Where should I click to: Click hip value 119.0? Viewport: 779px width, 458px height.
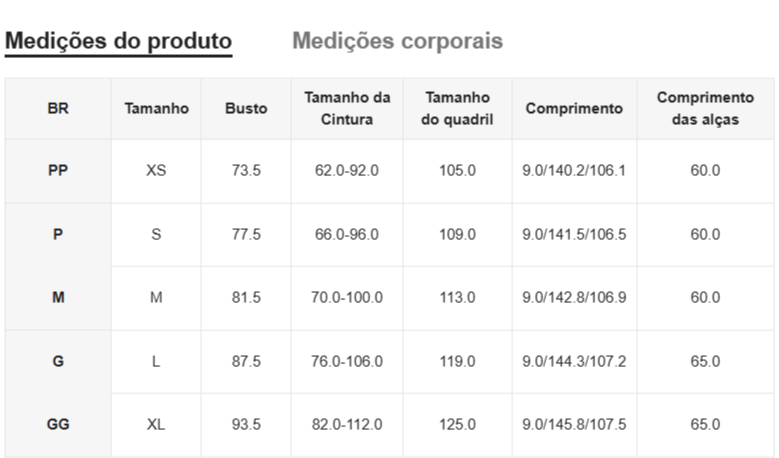coord(457,361)
